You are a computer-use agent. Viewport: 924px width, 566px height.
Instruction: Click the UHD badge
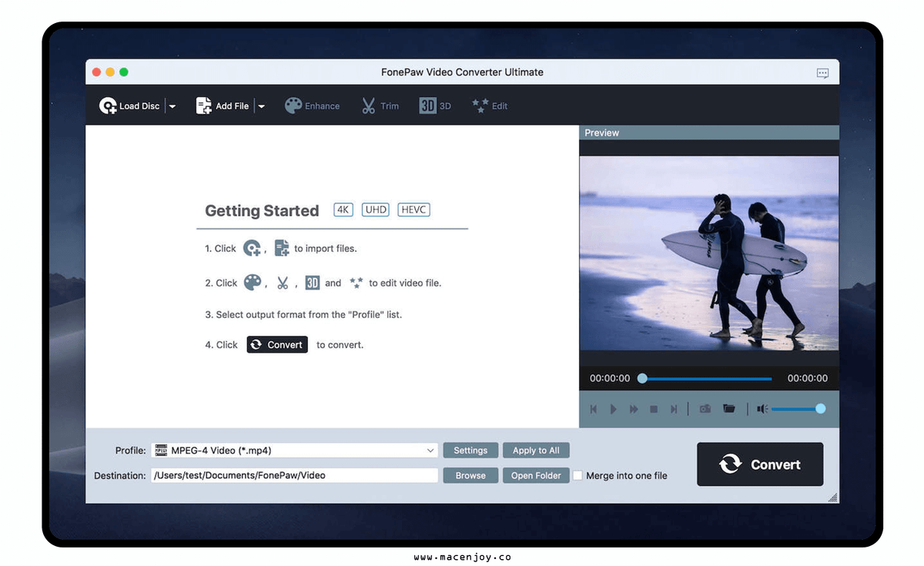tap(376, 209)
